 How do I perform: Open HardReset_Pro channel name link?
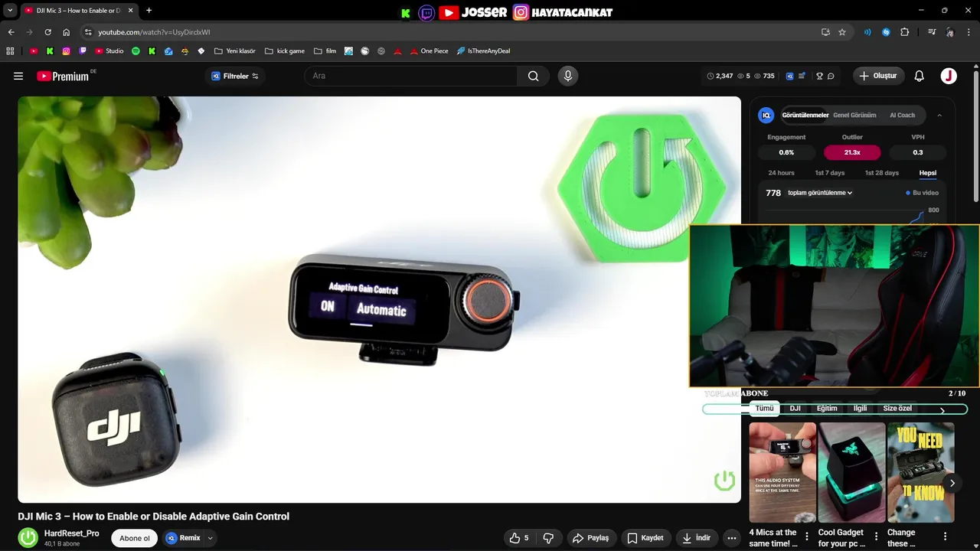coord(71,533)
